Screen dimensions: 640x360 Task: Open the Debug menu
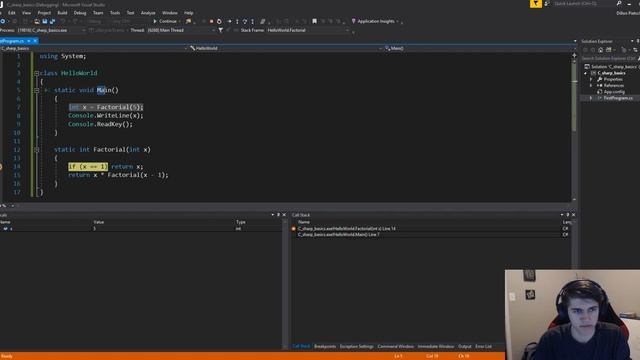coord(80,13)
